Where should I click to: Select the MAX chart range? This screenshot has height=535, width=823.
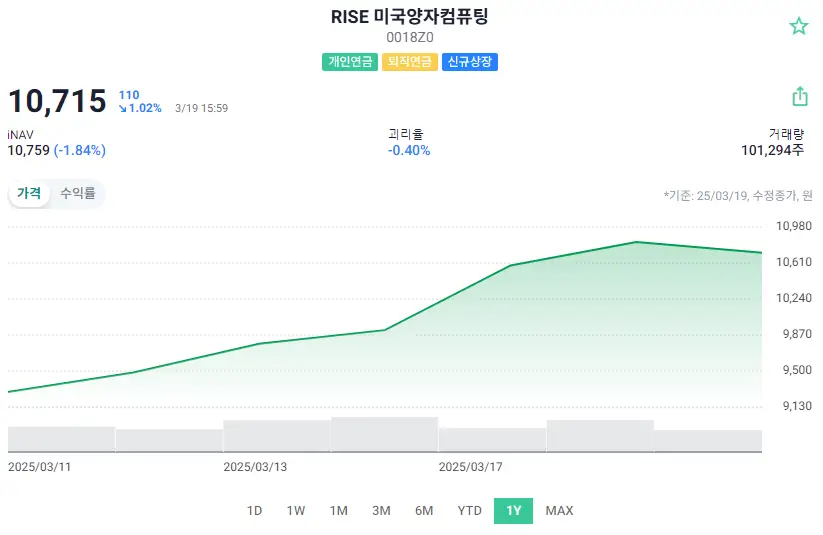coord(560,511)
